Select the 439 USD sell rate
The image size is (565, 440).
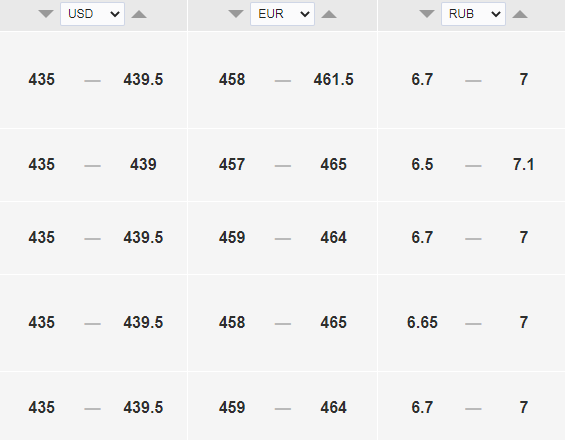tap(143, 164)
